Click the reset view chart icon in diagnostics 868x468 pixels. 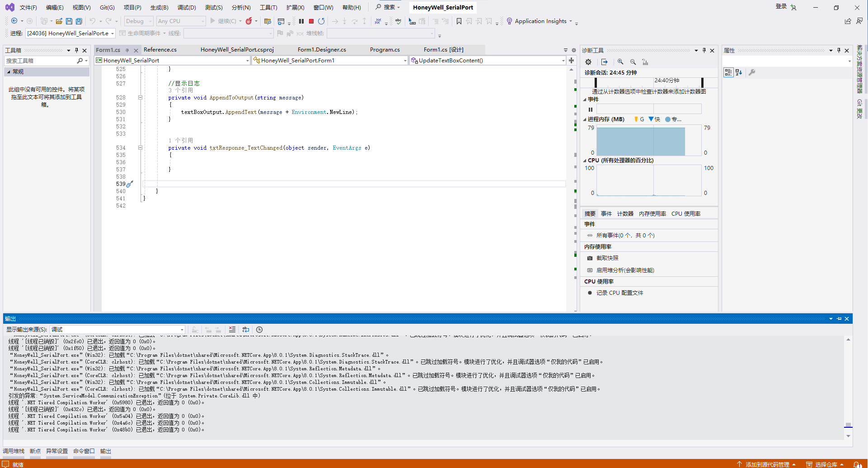[x=645, y=62]
